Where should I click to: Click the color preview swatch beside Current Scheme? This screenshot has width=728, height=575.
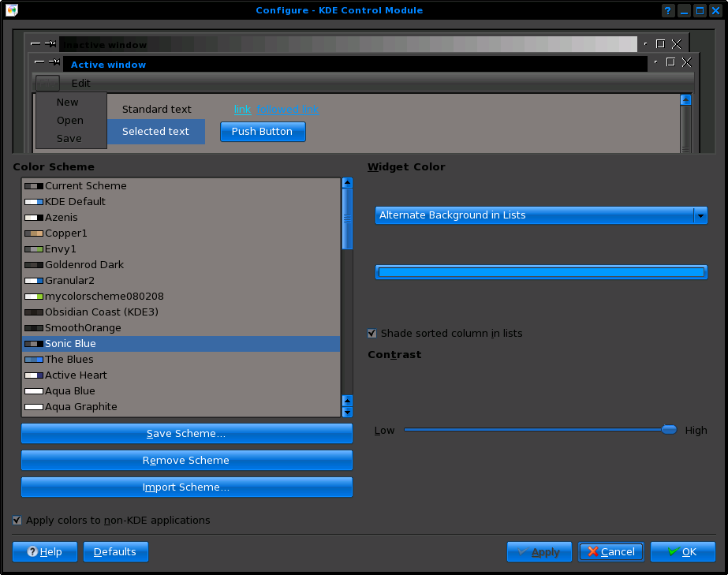tap(34, 186)
